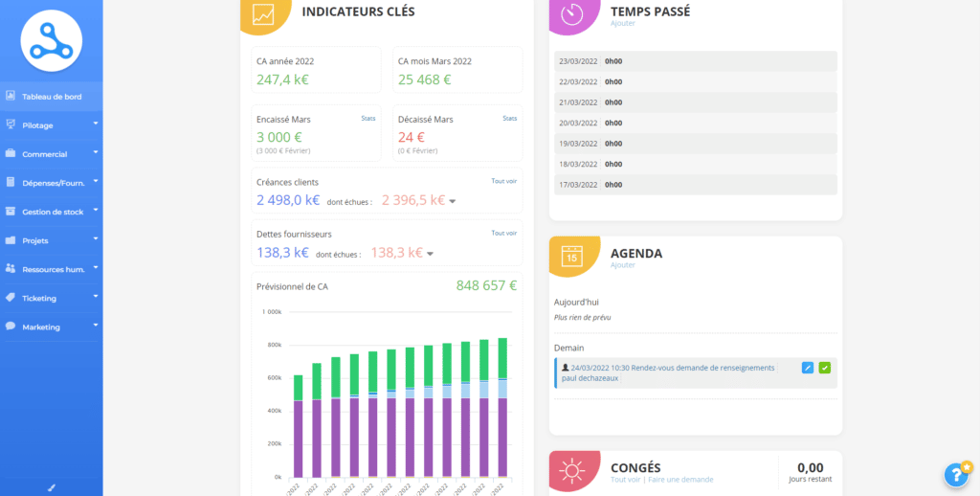Image resolution: width=980 pixels, height=496 pixels.
Task: Edit the 24/03/2022 appointment with blue pencil
Action: [x=807, y=368]
